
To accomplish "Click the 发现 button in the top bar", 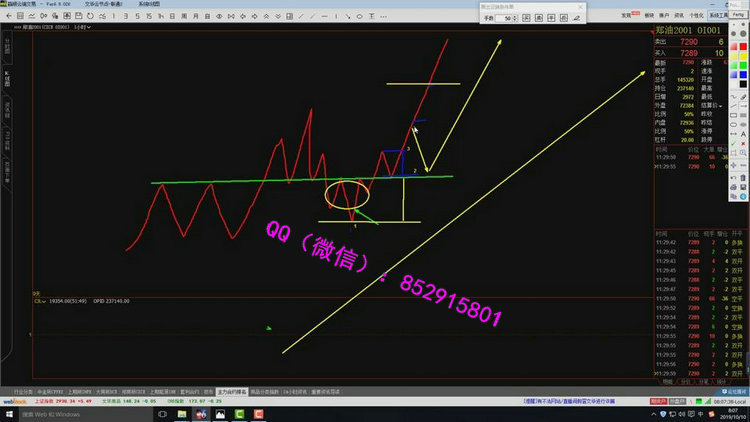I will pyautogui.click(x=628, y=17).
